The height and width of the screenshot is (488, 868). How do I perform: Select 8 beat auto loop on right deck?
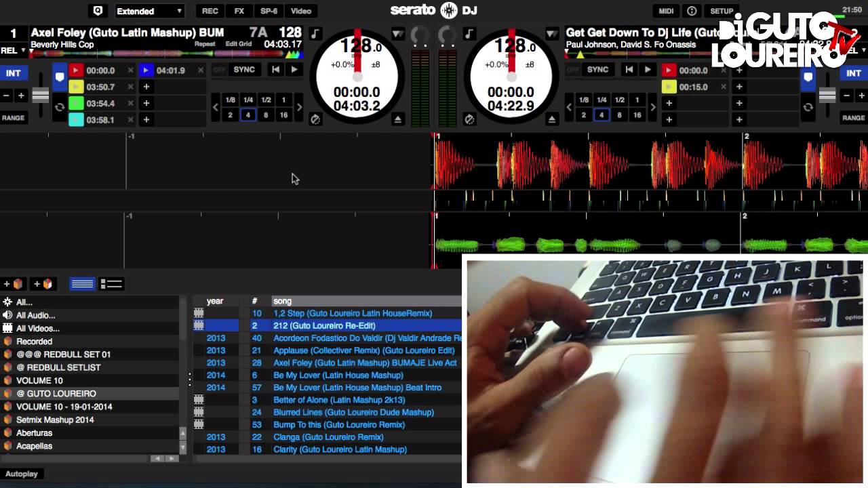(619, 115)
